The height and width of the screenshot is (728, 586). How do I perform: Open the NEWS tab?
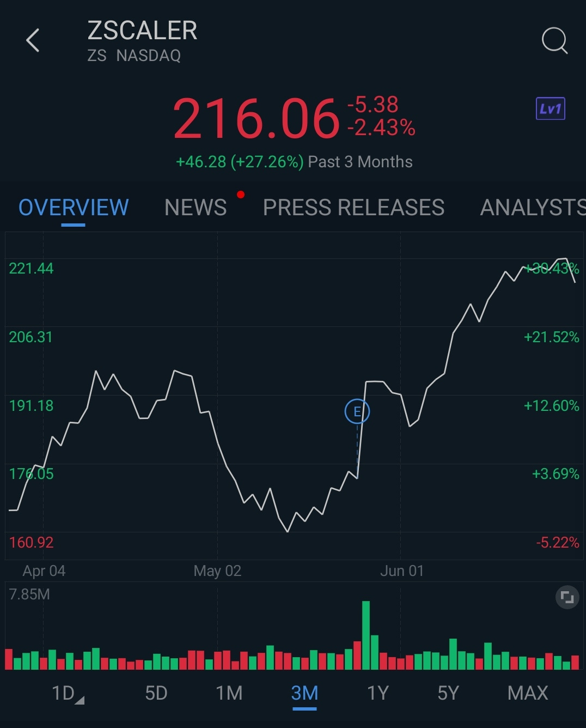[196, 208]
